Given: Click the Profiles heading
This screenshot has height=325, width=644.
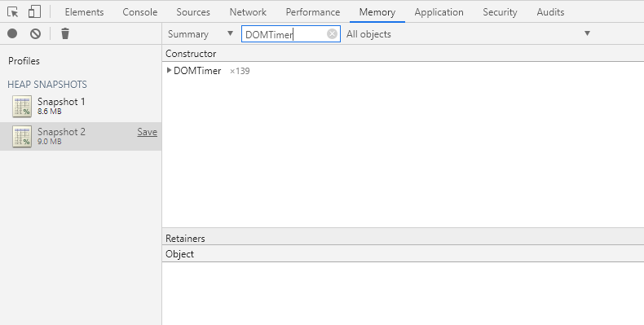Looking at the screenshot, I should click(x=24, y=61).
